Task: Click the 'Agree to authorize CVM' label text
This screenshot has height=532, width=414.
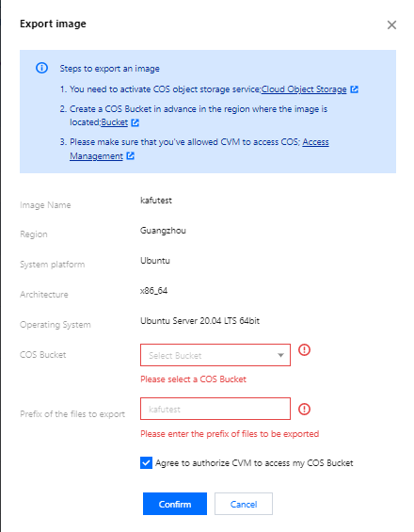Action: [254, 463]
